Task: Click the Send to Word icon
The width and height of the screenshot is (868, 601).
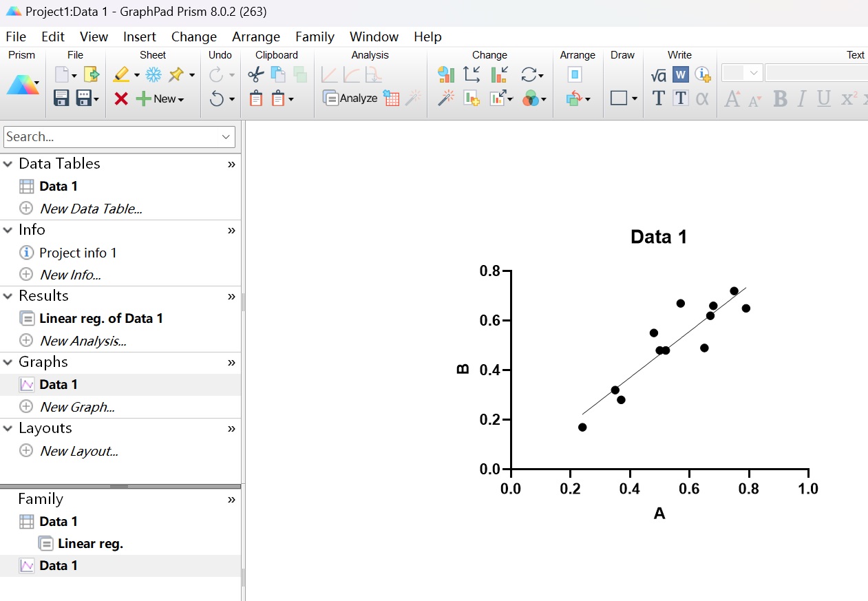Action: pyautogui.click(x=680, y=75)
